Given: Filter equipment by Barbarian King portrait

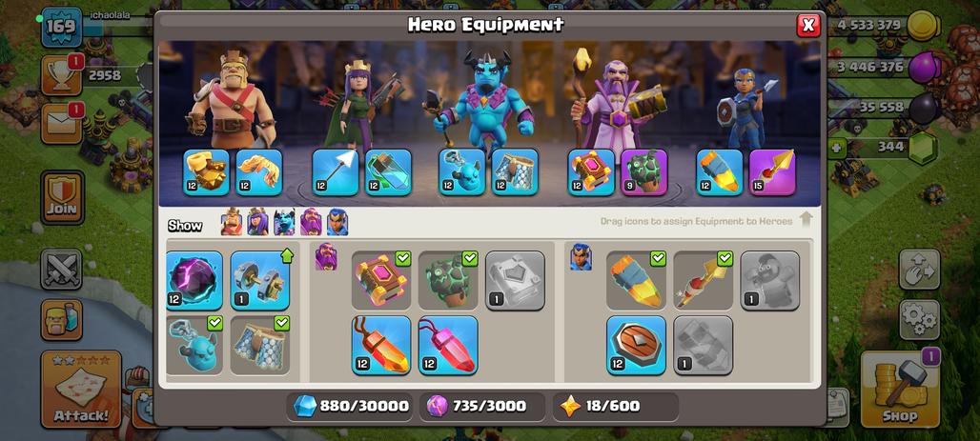Looking at the screenshot, I should [232, 222].
